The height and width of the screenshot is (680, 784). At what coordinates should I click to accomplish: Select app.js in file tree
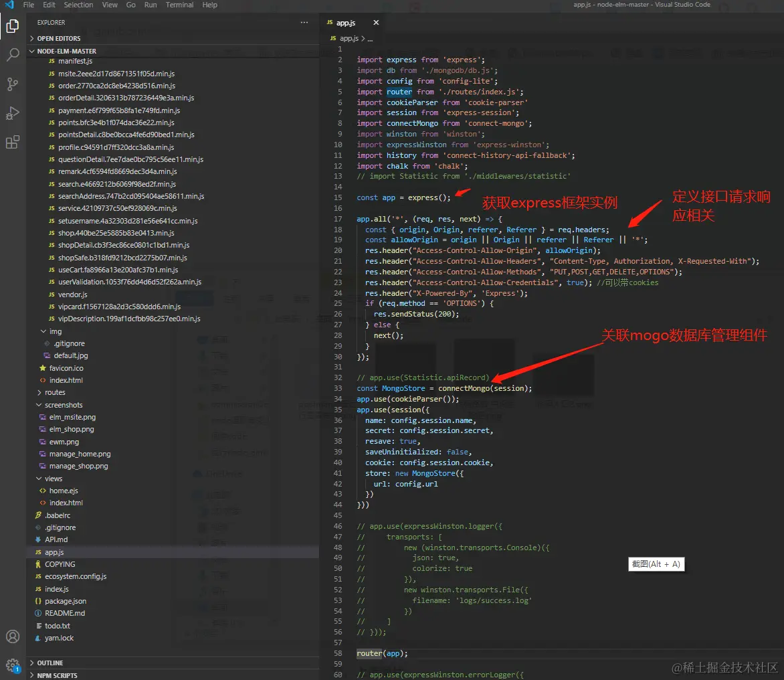pyautogui.click(x=54, y=552)
